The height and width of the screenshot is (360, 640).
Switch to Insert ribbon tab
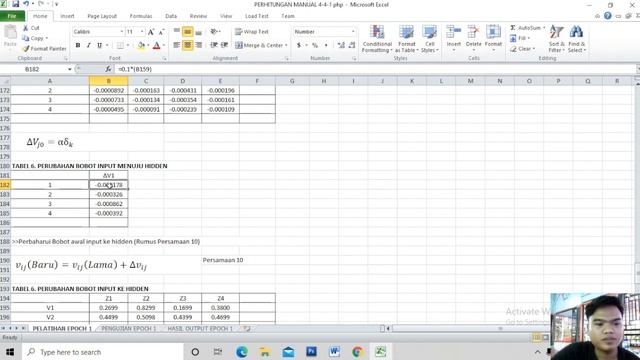coord(67,16)
